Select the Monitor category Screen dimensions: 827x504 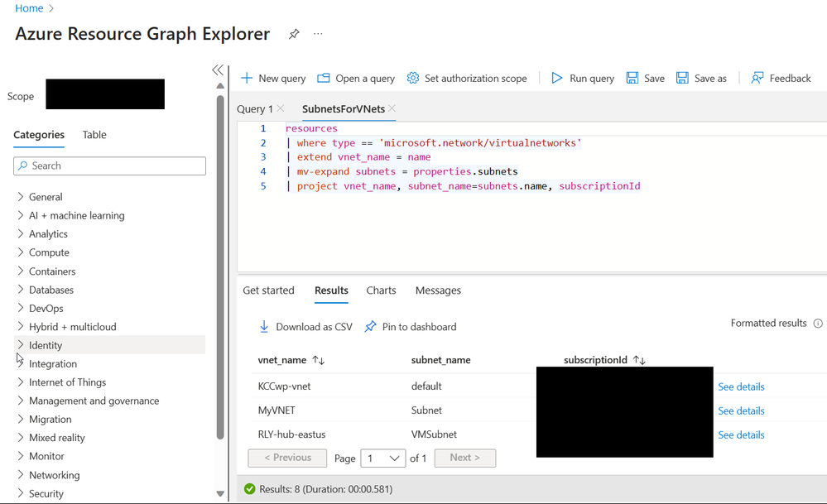(x=46, y=456)
